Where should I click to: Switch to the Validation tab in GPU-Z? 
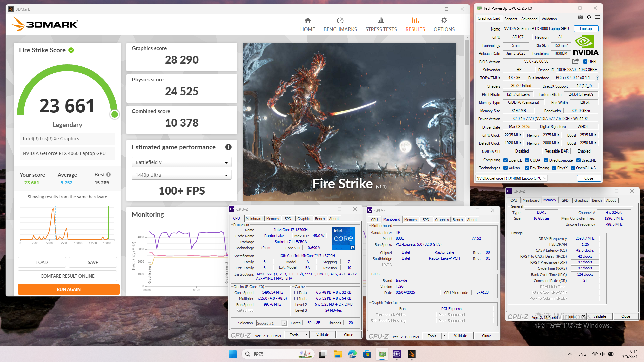click(x=549, y=19)
